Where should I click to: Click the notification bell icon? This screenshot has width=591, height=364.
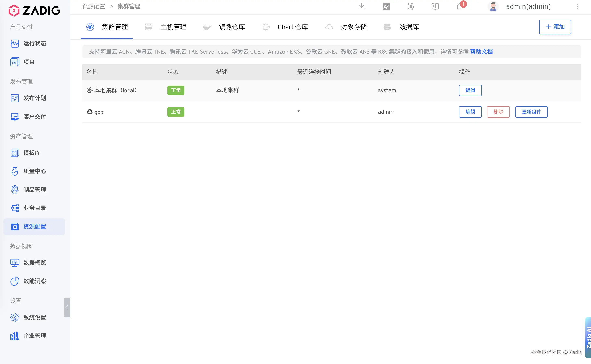tap(460, 7)
